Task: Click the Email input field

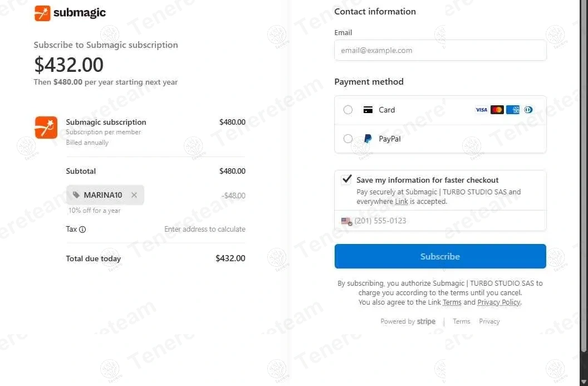Action: [x=440, y=50]
